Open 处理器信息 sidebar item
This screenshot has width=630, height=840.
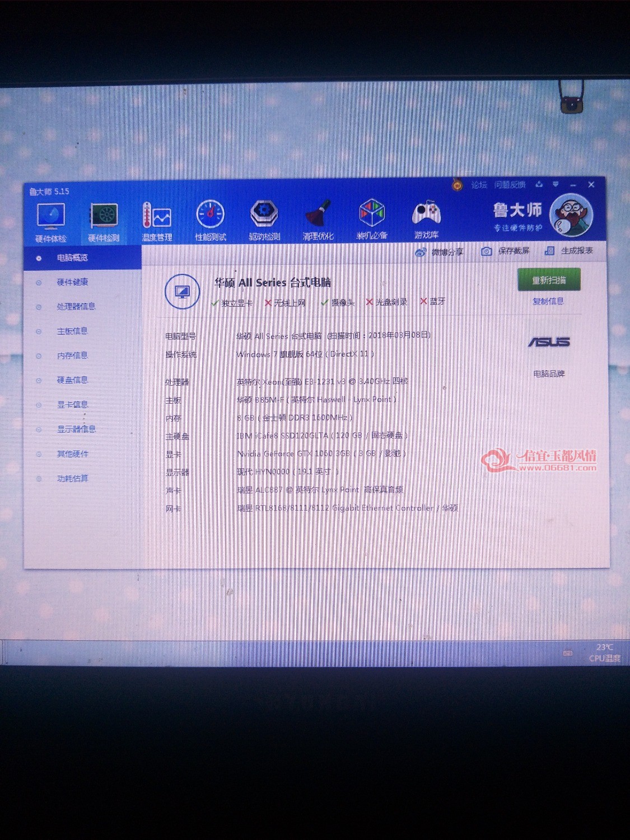(x=76, y=306)
